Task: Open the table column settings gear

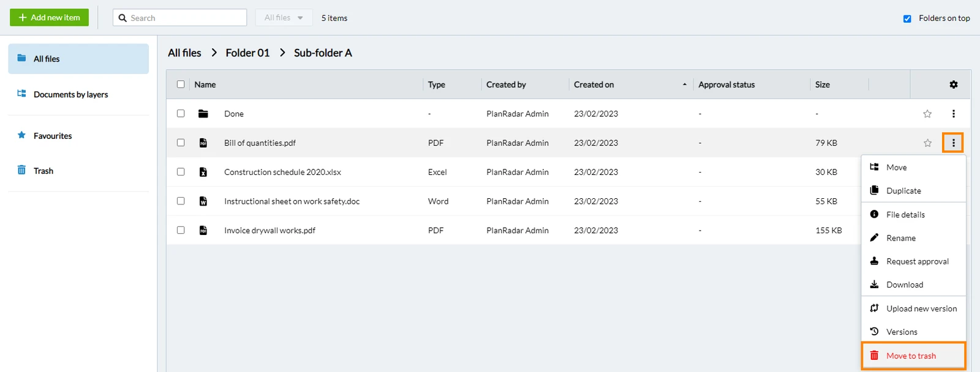Action: 953,84
